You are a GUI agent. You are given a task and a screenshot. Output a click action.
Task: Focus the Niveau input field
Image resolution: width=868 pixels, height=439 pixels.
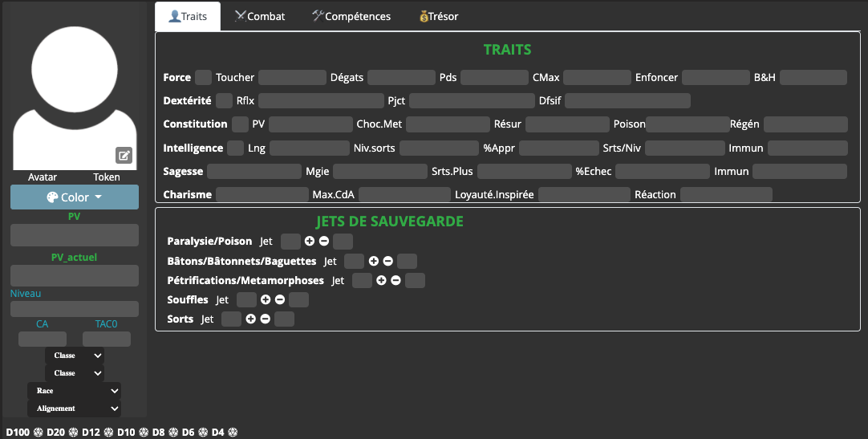pos(74,309)
